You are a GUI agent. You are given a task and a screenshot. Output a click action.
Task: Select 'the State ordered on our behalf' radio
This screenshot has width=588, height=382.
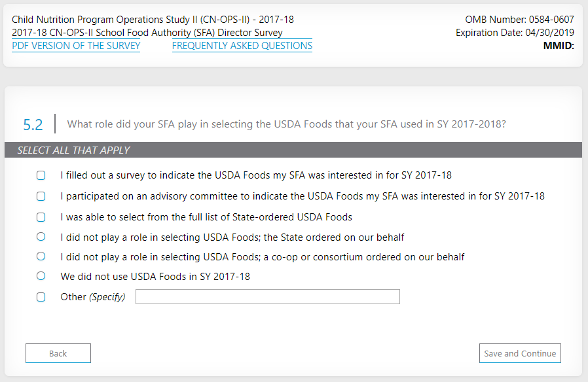(x=41, y=237)
